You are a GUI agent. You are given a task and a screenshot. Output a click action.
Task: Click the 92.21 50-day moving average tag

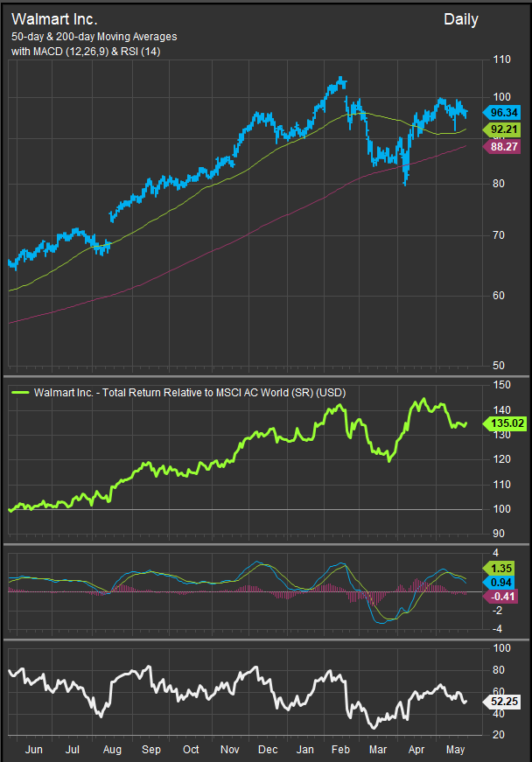pyautogui.click(x=503, y=129)
